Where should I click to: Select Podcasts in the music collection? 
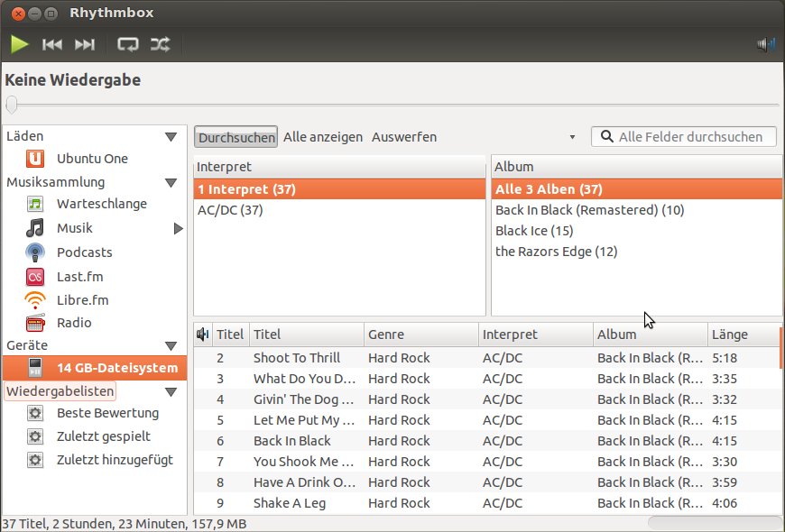84,252
